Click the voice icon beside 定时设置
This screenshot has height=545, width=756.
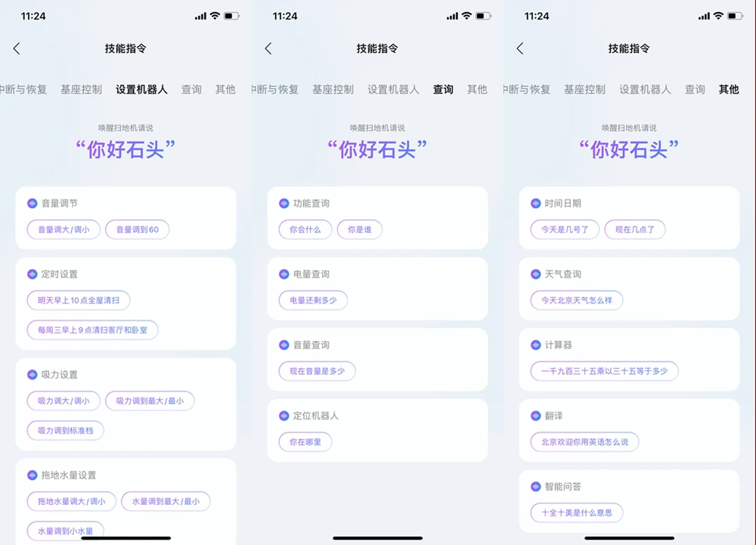[33, 274]
